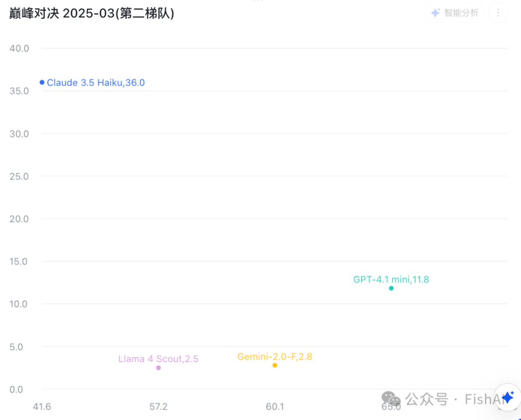Click the 智能分析 analysis button
This screenshot has width=521, height=420.
[x=454, y=13]
